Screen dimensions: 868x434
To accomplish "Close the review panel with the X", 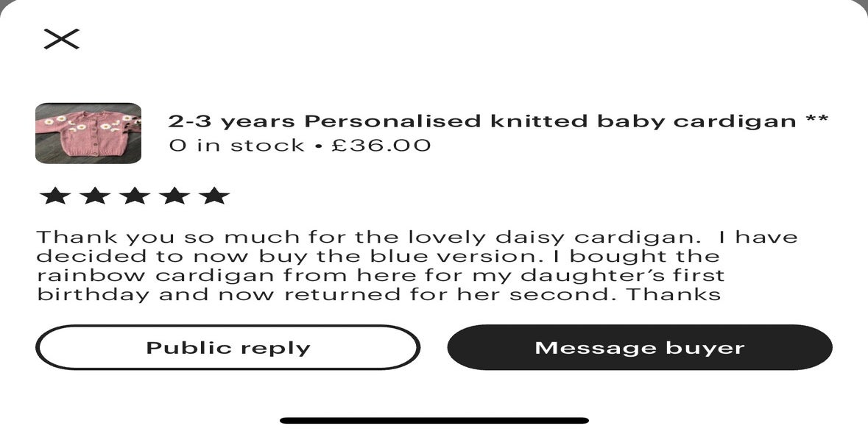I will [x=61, y=39].
